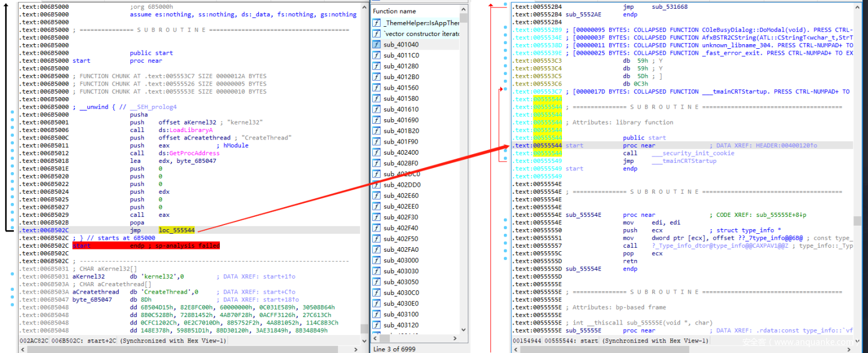This screenshot has width=868, height=353.
Task: Click the function icon beside sub_403120
Action: (x=376, y=325)
